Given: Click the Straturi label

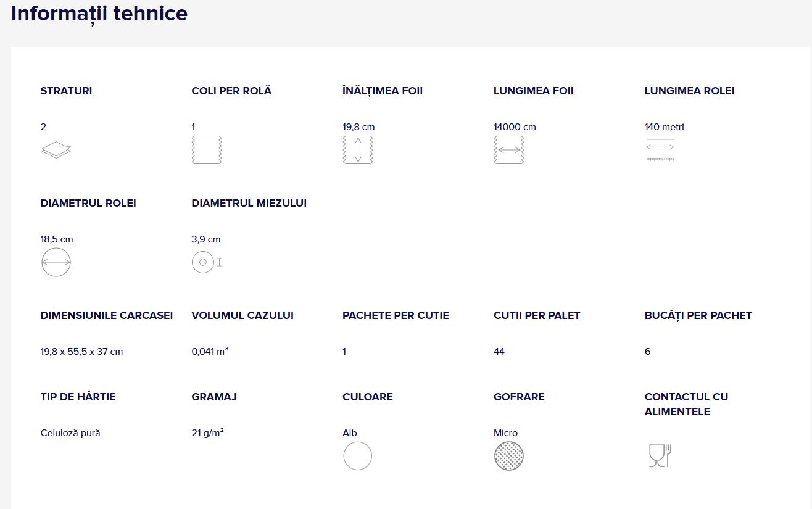Looking at the screenshot, I should [66, 91].
